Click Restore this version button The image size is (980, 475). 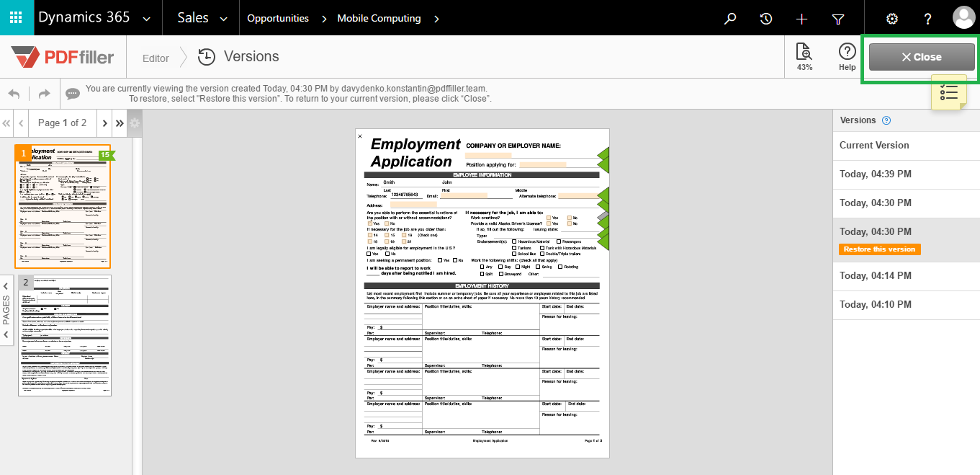[x=880, y=249]
